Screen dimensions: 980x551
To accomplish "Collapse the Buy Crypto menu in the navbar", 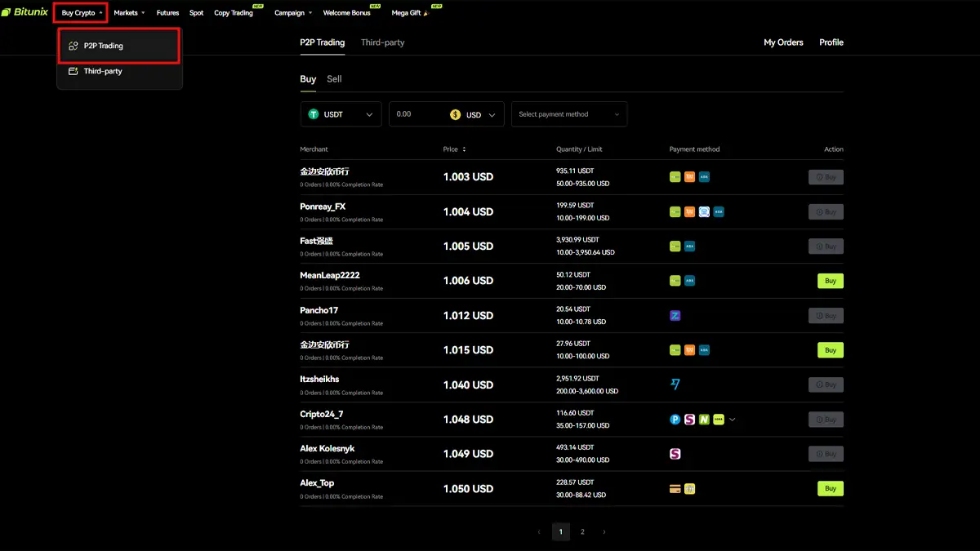I will 82,13.
